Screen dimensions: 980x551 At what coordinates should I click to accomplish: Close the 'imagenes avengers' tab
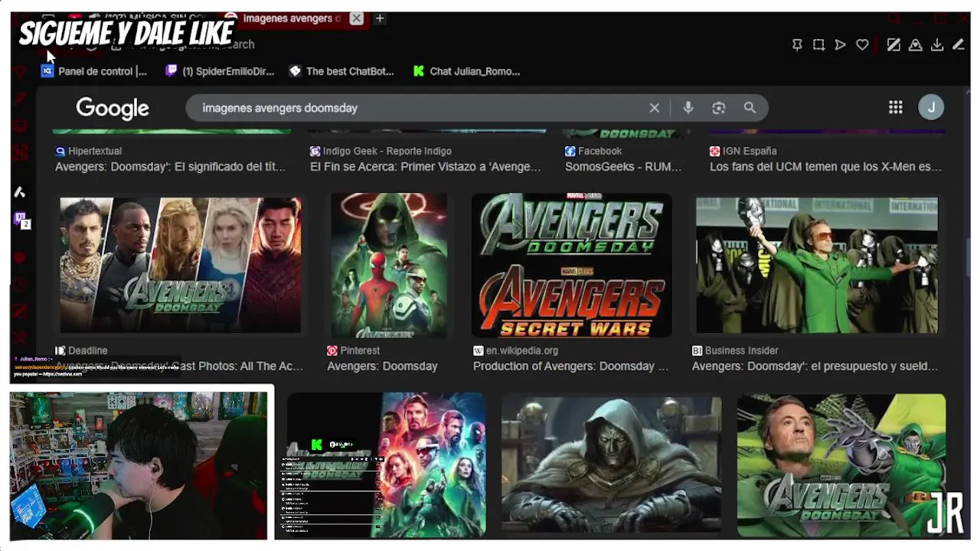pos(357,18)
